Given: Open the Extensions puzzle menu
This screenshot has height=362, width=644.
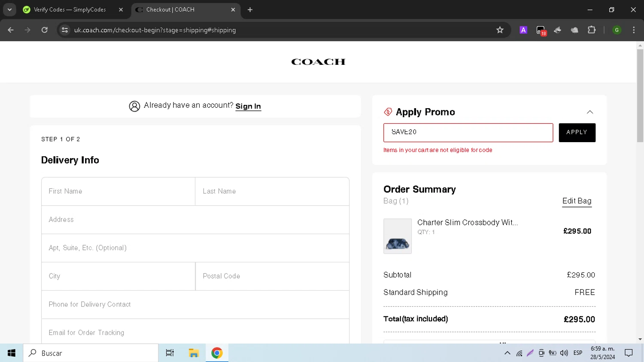Looking at the screenshot, I should coord(592,30).
